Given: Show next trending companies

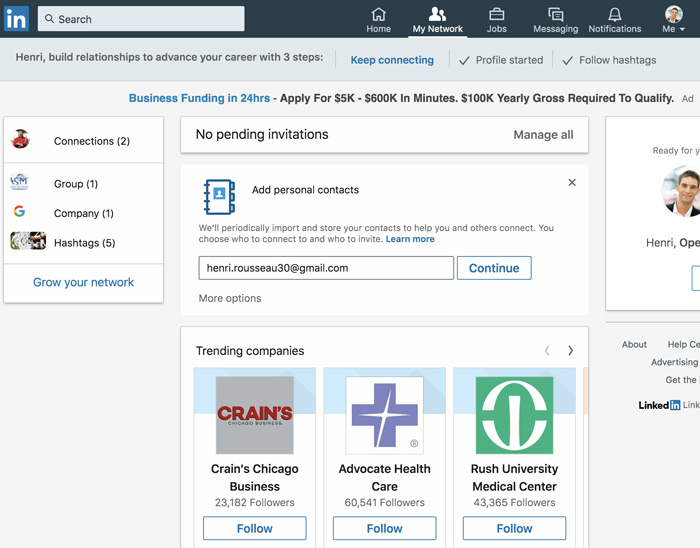Looking at the screenshot, I should click(x=570, y=350).
